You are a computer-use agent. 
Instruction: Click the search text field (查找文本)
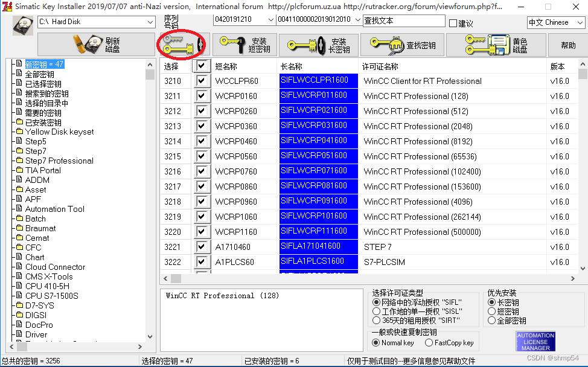coord(404,21)
